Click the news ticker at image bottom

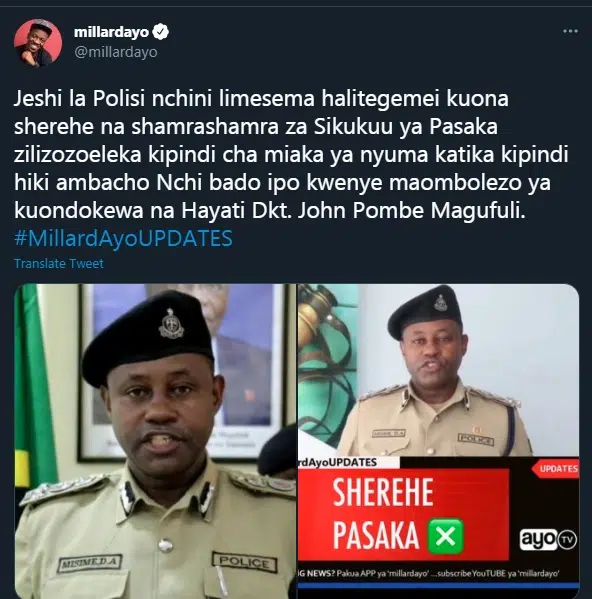[x=438, y=573]
